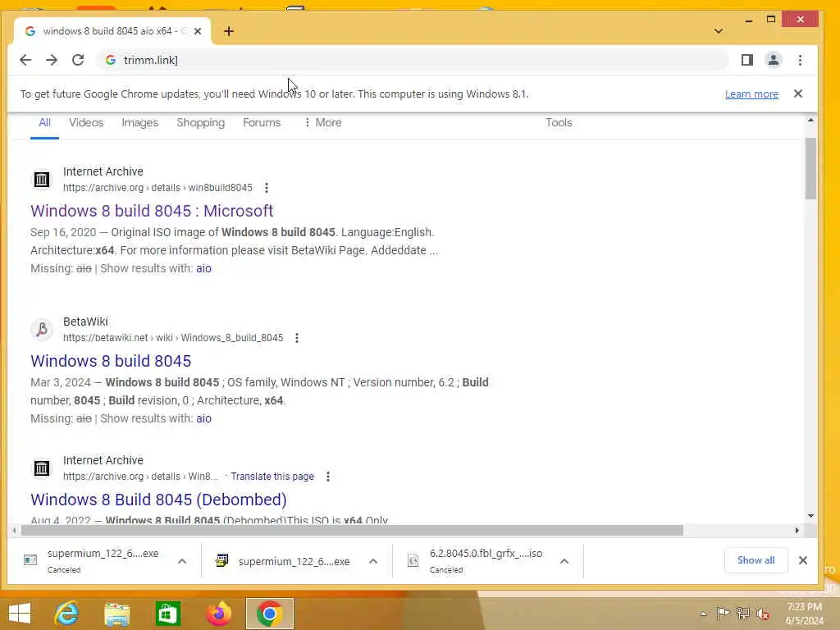Switch to the Forums search tab
Viewport: 840px width, 630px height.
pos(262,123)
